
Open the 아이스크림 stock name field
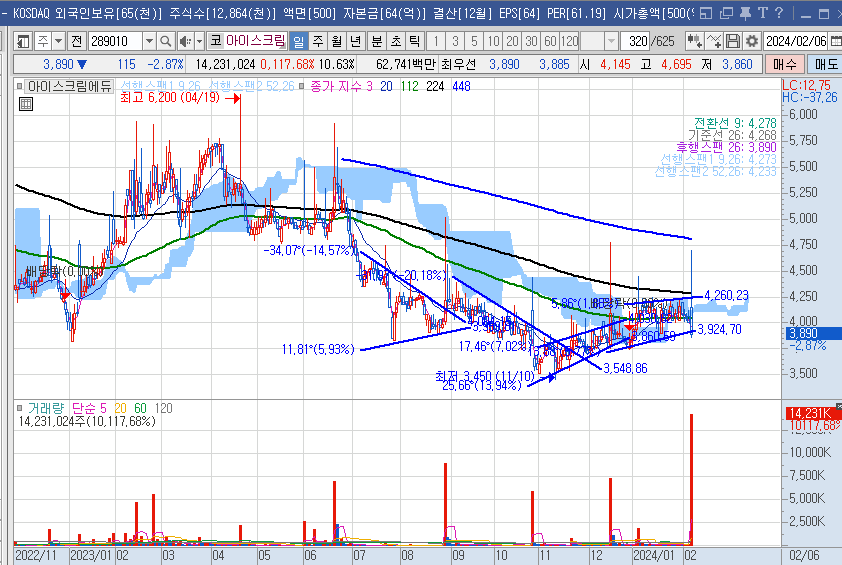[256, 41]
